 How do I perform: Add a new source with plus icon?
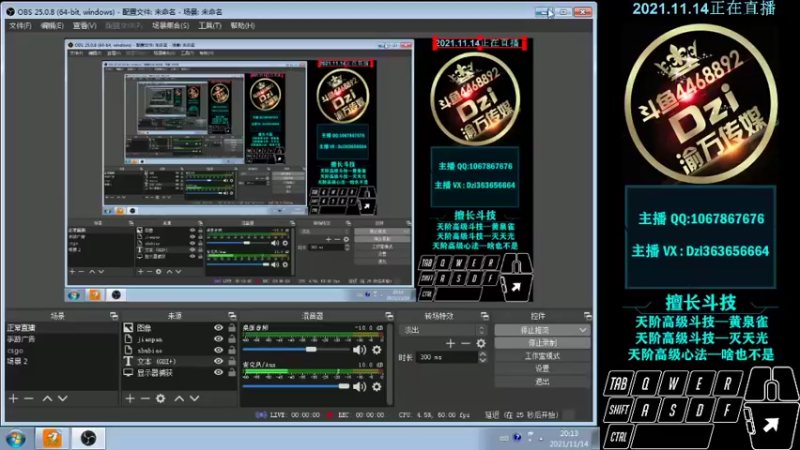(x=130, y=398)
